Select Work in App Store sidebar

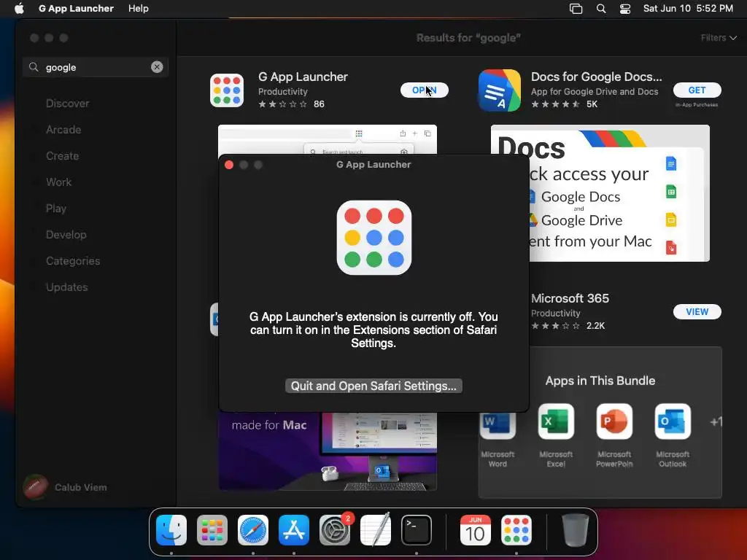58,182
